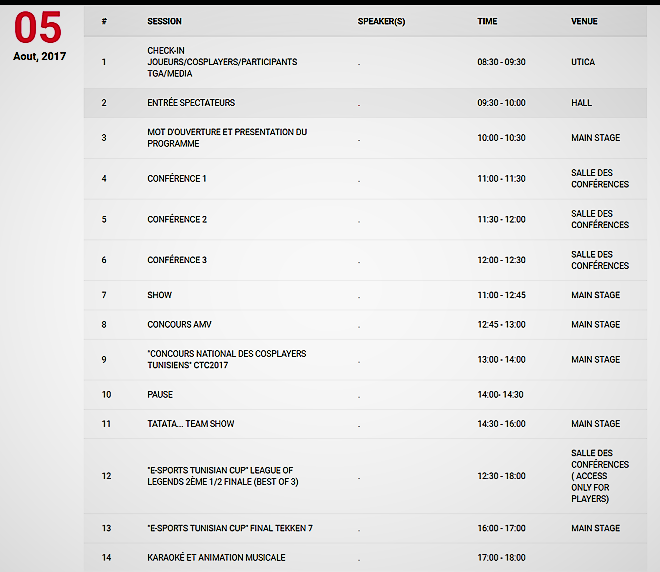Open Mot d'ouverture et presentation session
The height and width of the screenshot is (572, 660).
click(x=226, y=138)
